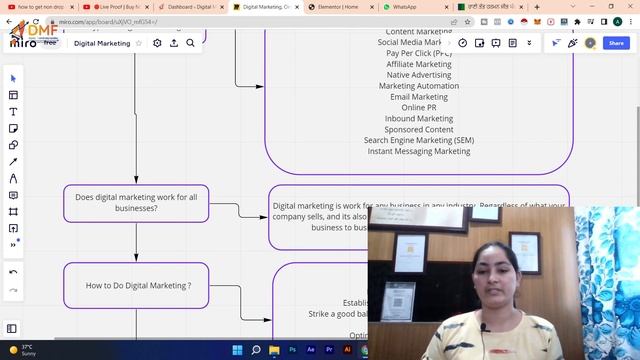The image size is (640, 360).
Task: Expand more tools in left toolbar
Action: [13, 245]
